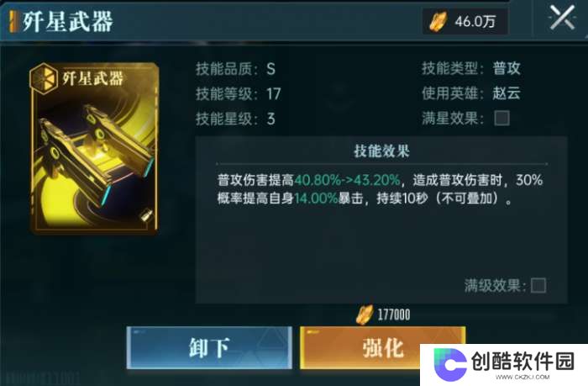Click the 卸下 unequip button
The width and height of the screenshot is (588, 386).
click(x=209, y=347)
